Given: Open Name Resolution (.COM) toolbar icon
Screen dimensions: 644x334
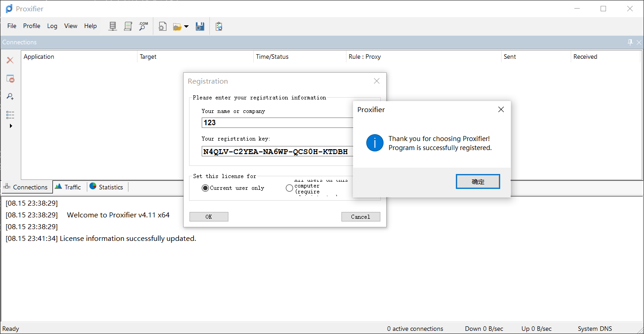Looking at the screenshot, I should [143, 27].
